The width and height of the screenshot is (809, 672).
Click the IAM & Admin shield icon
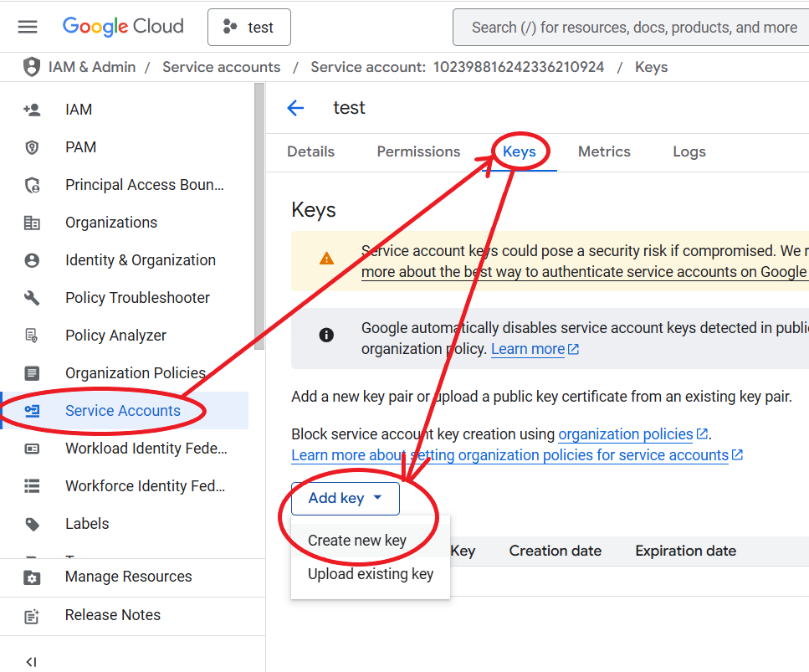pos(32,67)
